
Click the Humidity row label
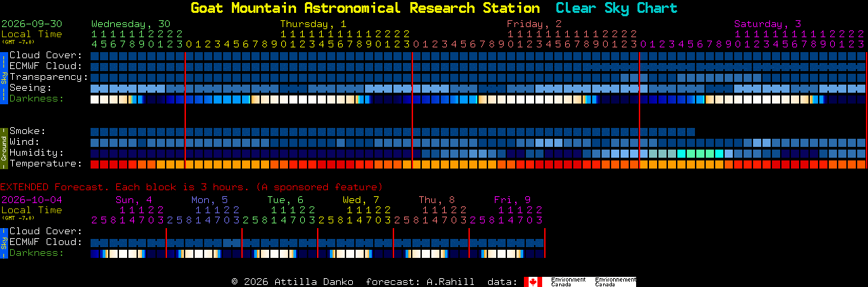point(37,153)
